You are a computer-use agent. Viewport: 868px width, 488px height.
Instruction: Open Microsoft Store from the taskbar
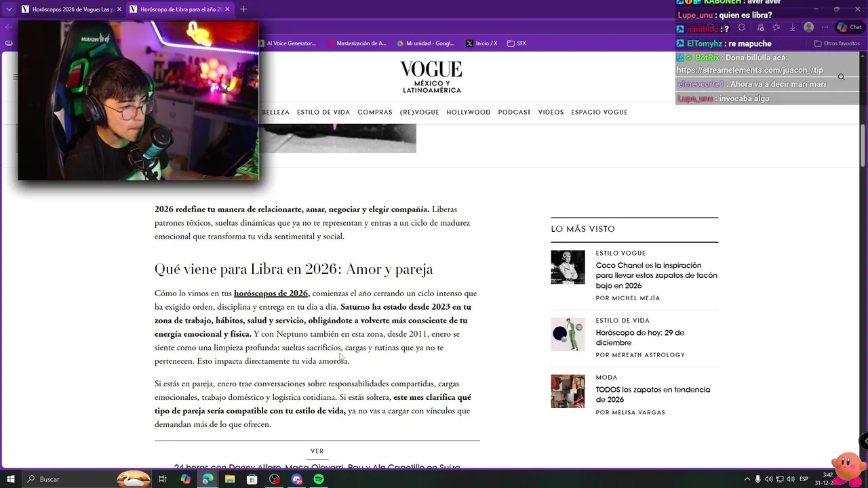(x=252, y=479)
